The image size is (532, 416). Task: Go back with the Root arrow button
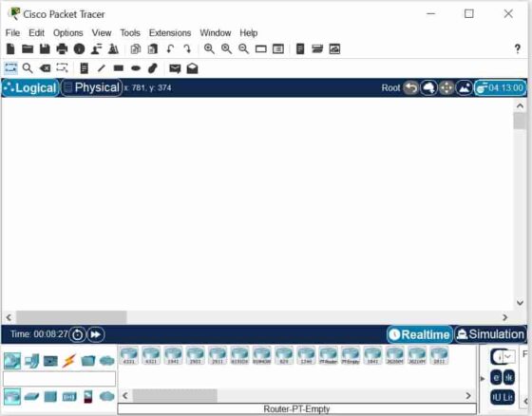410,88
